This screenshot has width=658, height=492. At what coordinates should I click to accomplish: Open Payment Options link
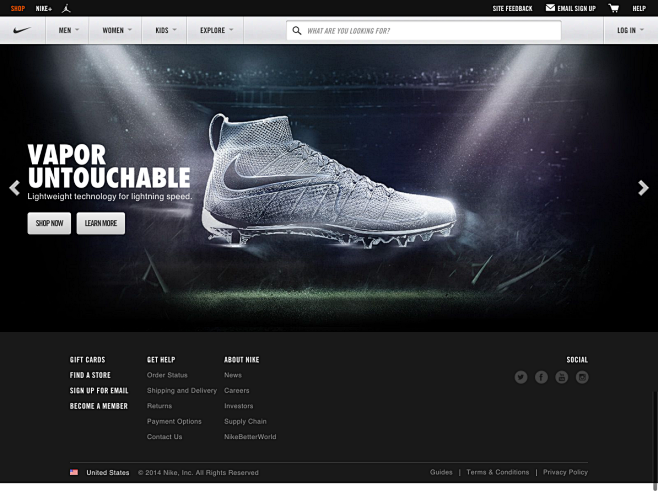(x=174, y=421)
